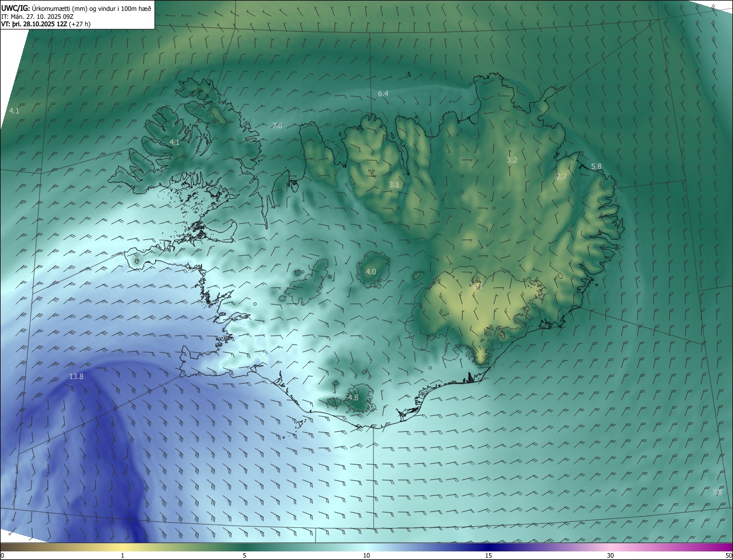
Task: Select the 15 tick on the color scale
Action: (x=488, y=556)
